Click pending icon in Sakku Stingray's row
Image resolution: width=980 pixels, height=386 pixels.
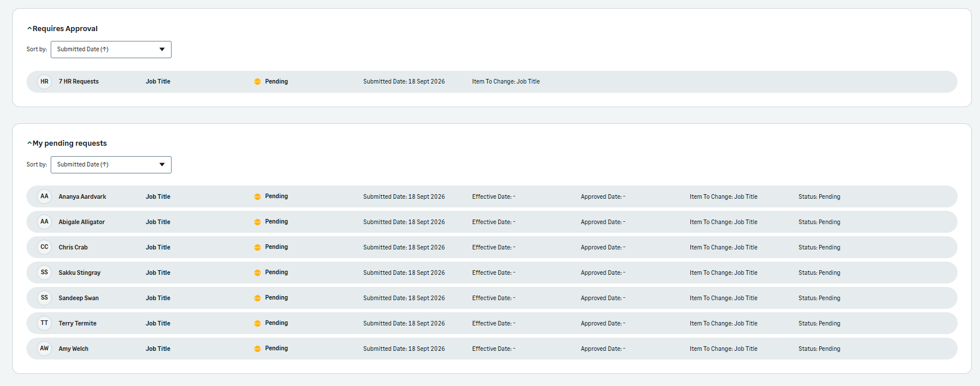pyautogui.click(x=257, y=273)
